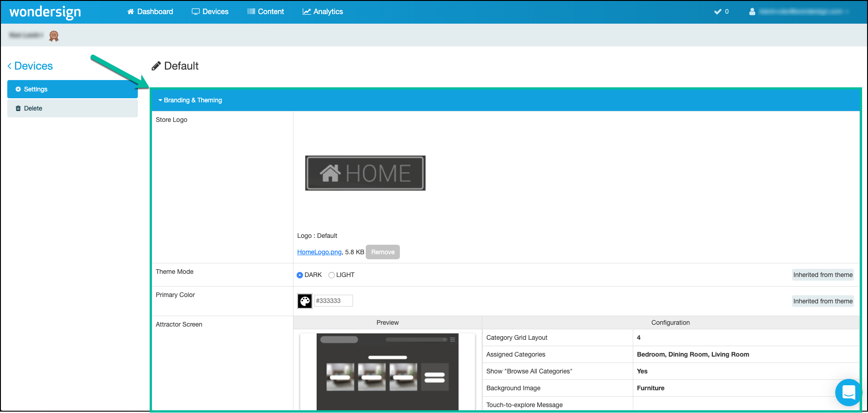Screen dimensions: 868x413
Task: Click the Touch-to-explore Message label
Action: [525, 405]
